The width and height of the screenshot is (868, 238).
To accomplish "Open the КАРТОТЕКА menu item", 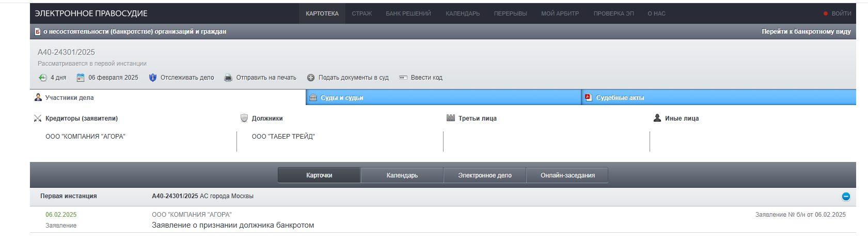I will tap(322, 13).
